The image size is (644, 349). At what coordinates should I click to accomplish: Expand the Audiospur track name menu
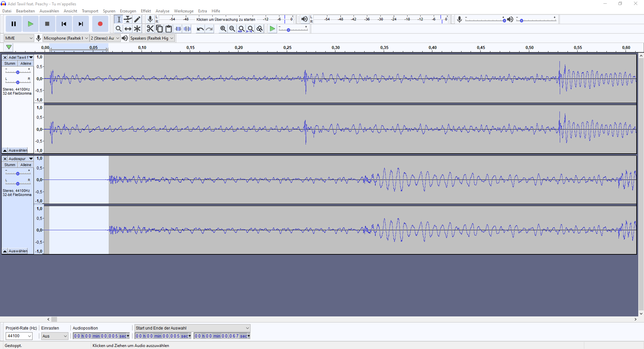31,159
